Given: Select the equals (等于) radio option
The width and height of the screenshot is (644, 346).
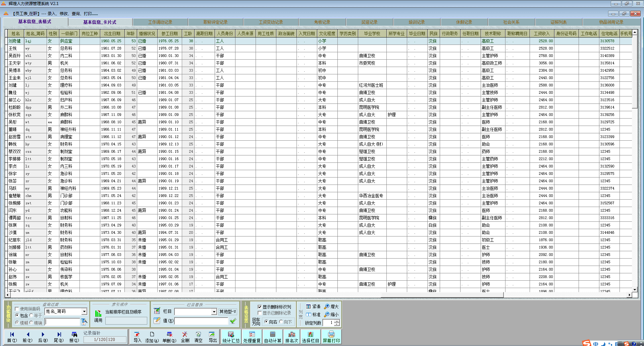Looking at the screenshot, I should pos(36,316).
